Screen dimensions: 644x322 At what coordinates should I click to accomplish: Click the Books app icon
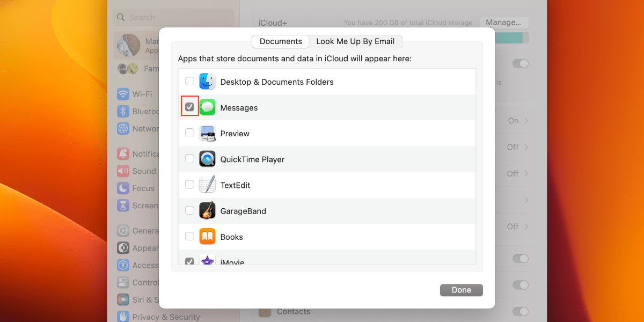coord(207,237)
